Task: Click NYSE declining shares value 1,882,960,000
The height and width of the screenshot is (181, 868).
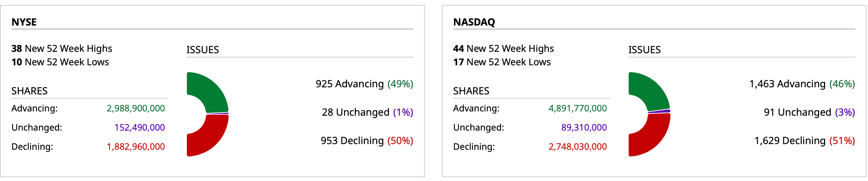Action: point(136,147)
